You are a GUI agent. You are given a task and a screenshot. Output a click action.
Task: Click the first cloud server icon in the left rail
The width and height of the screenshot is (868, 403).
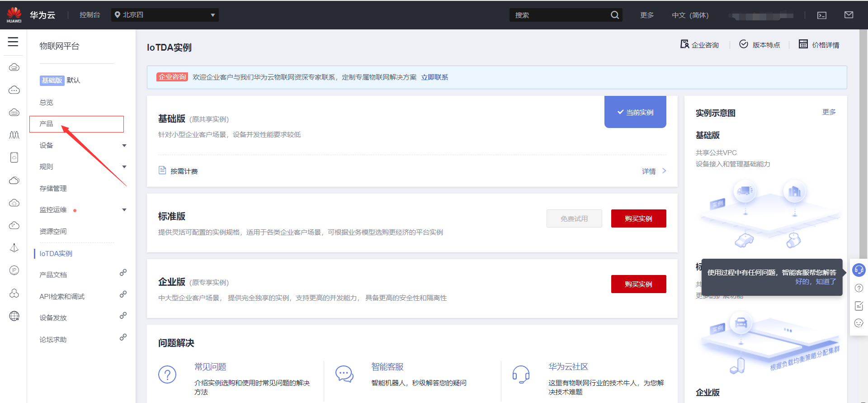14,67
